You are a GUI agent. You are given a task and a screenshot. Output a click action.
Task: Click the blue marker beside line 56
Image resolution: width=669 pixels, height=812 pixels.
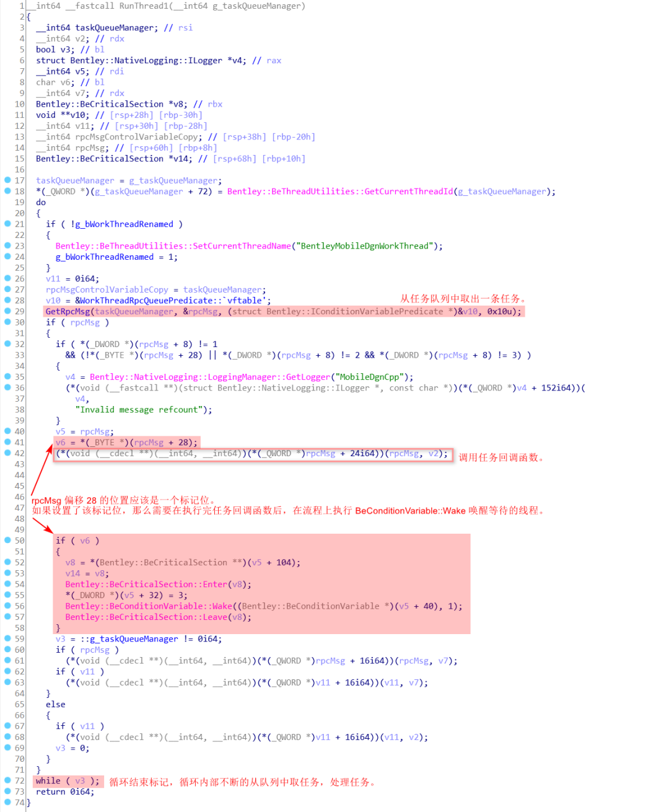pyautogui.click(x=7, y=606)
